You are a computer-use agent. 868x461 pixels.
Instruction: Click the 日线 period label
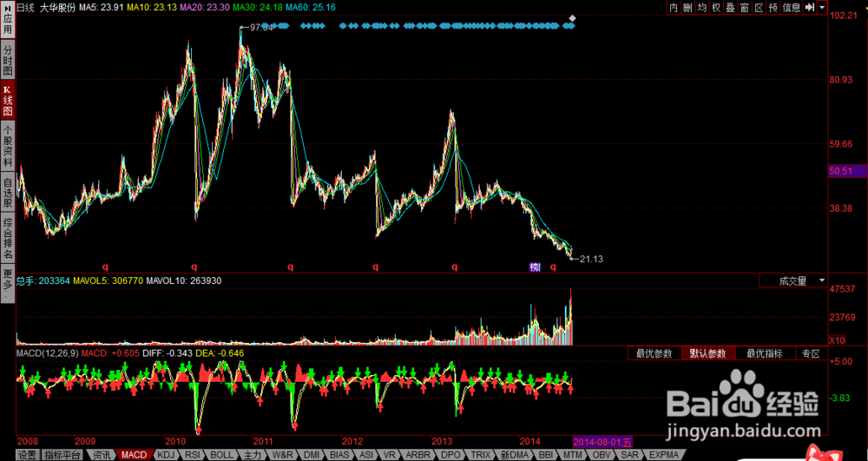pos(25,8)
